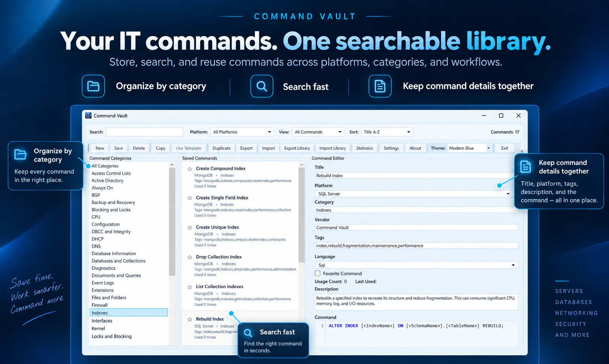The height and width of the screenshot is (364, 609).
Task: Toggle favorite star for Create Single Field Index
Action: point(190,198)
